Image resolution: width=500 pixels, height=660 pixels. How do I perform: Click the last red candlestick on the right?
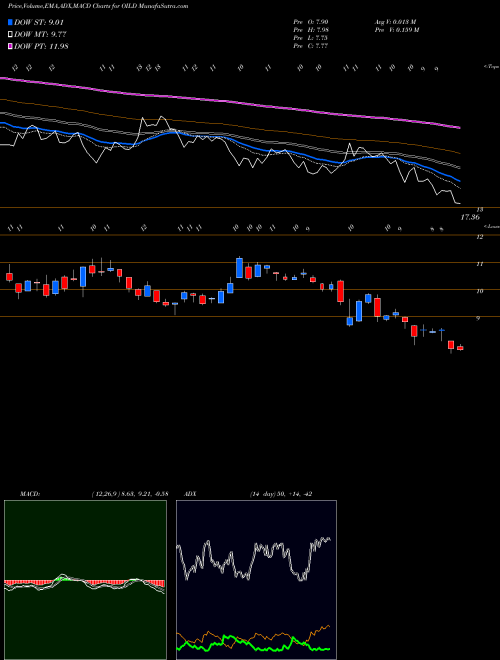click(x=460, y=348)
